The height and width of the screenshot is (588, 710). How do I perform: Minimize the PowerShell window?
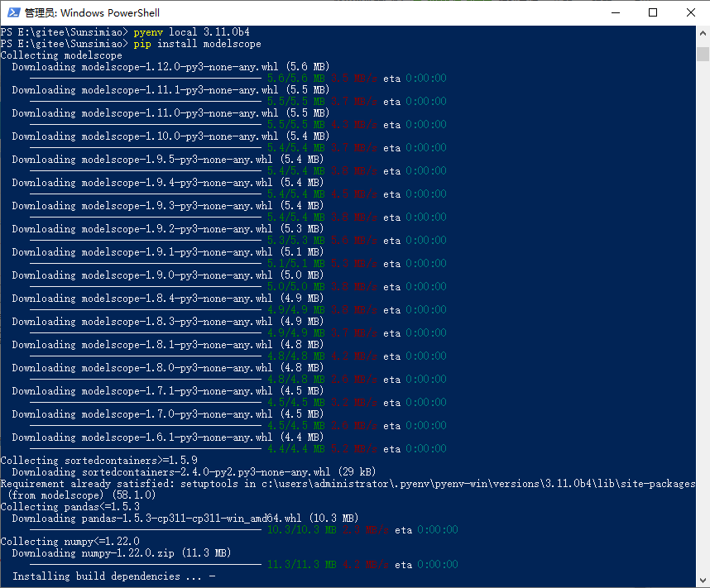point(616,12)
